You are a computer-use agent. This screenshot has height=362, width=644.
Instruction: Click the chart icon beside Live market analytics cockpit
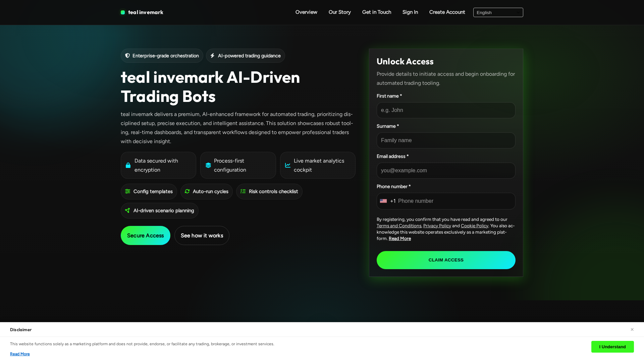click(x=288, y=165)
